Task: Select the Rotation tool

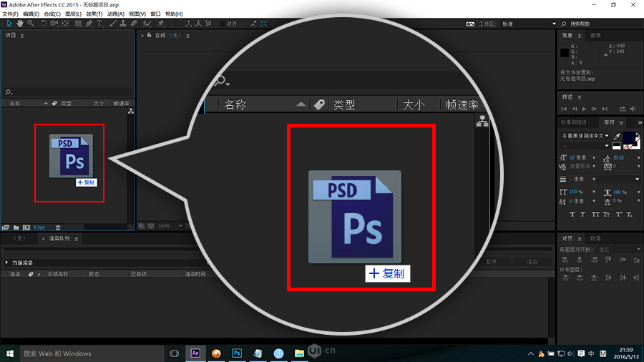Action: click(44, 24)
